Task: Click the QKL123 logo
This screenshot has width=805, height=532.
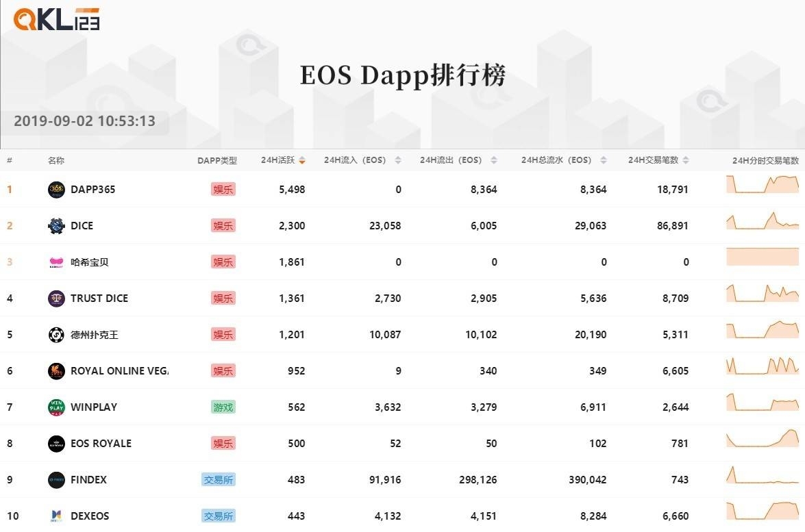Action: pos(56,19)
